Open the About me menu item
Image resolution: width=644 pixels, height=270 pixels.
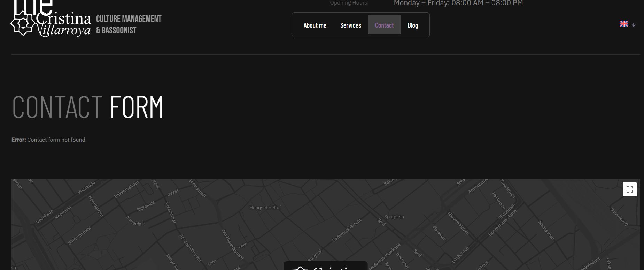[x=315, y=25]
